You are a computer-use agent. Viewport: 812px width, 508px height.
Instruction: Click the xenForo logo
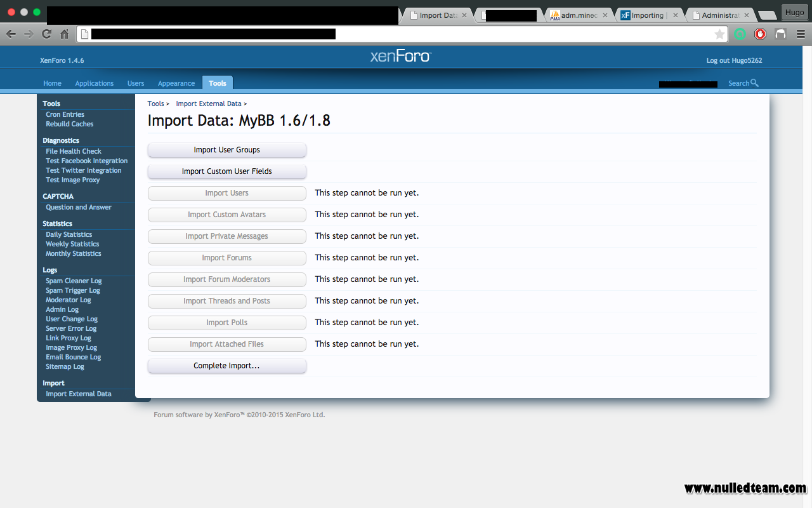coord(400,57)
